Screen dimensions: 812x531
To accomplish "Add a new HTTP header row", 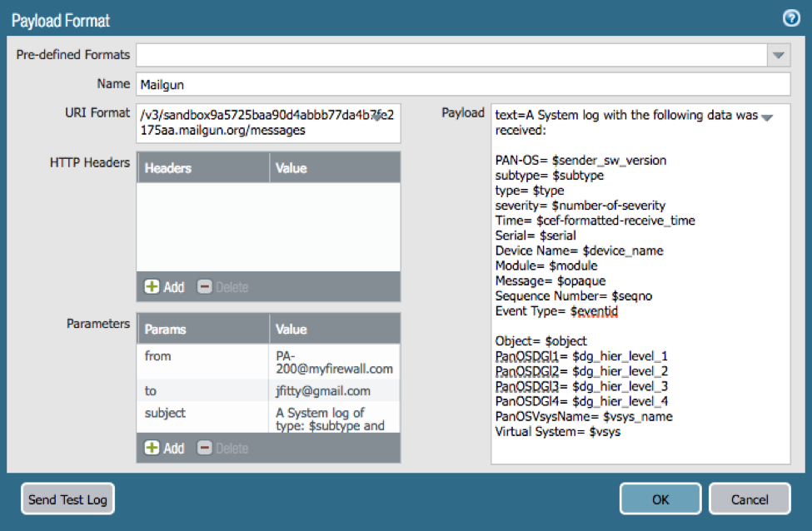I will [164, 287].
